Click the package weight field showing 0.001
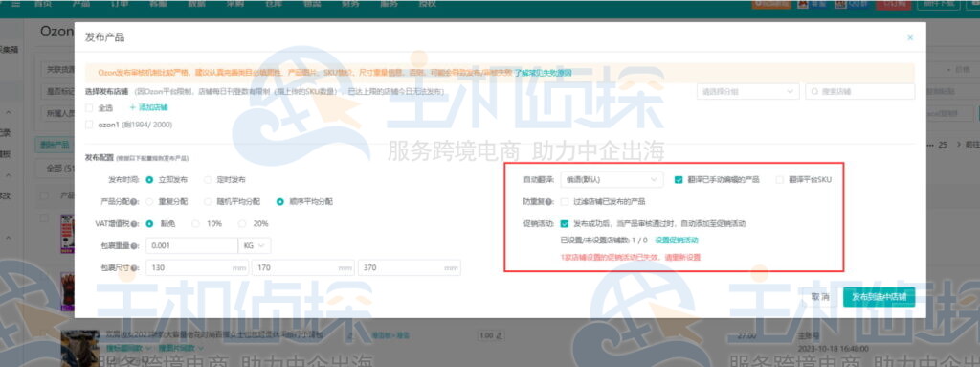This screenshot has height=367, width=980. click(191, 245)
